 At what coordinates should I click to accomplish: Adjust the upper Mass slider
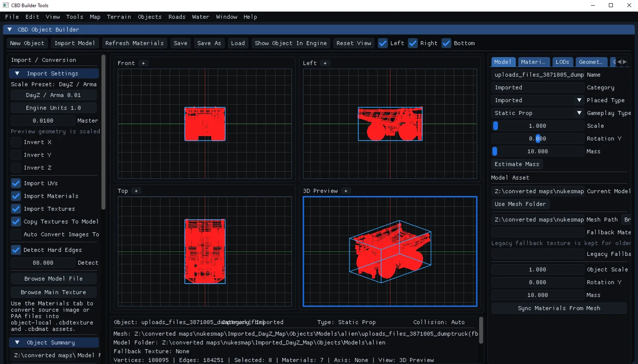pyautogui.click(x=538, y=151)
